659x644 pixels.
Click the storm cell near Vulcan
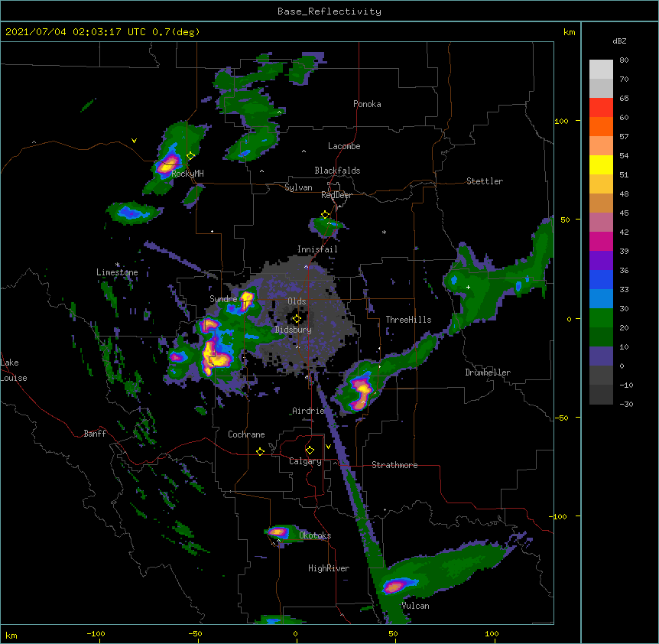395,586
